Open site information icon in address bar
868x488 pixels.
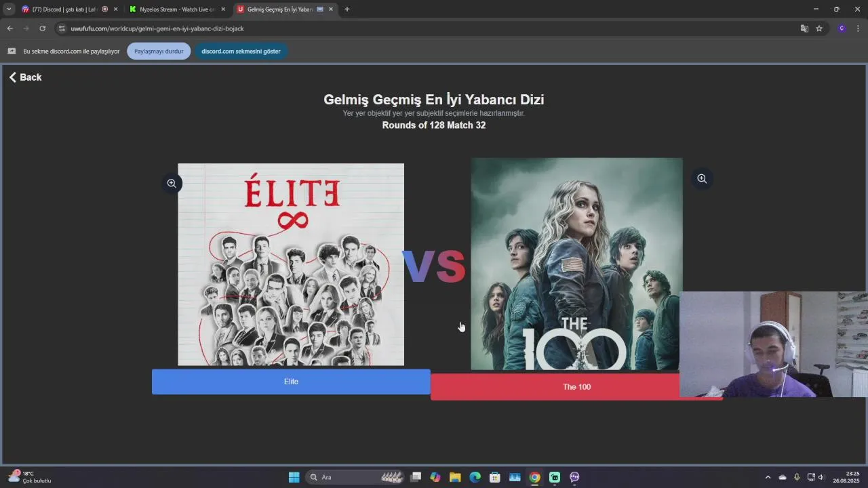[x=62, y=28]
